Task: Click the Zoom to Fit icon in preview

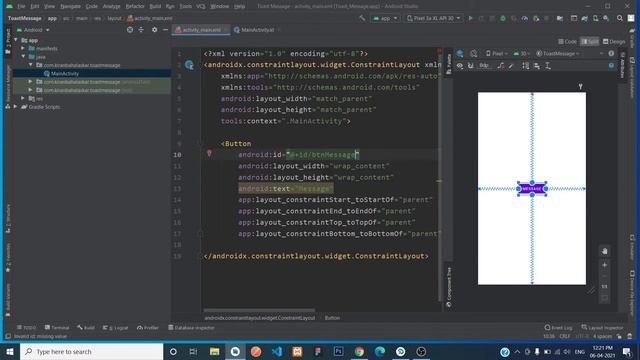Action: (x=604, y=298)
